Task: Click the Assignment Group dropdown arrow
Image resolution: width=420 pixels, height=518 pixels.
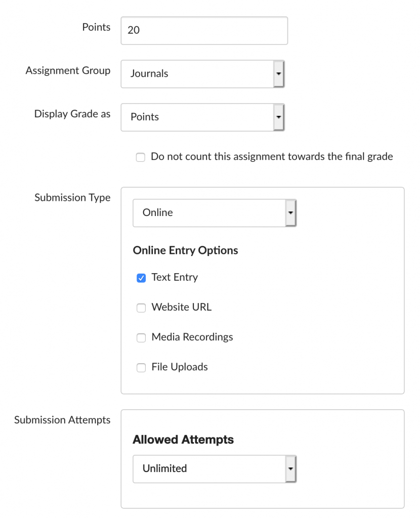Action: 279,74
